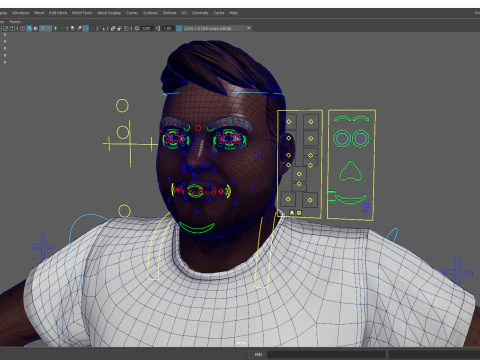This screenshot has height=360, width=480.
Task: Click the command line input field
Action: [327, 354]
